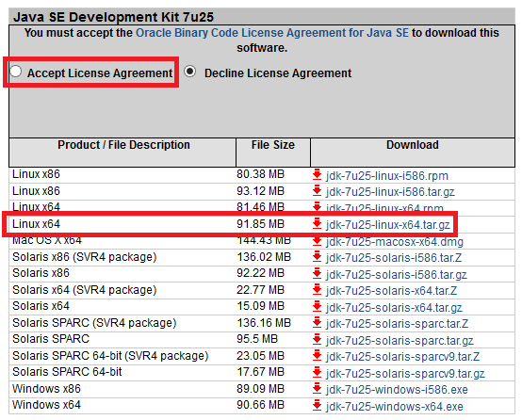Click download arrow icon for linux-x64.tar.gz
522x420 pixels.
[317, 224]
